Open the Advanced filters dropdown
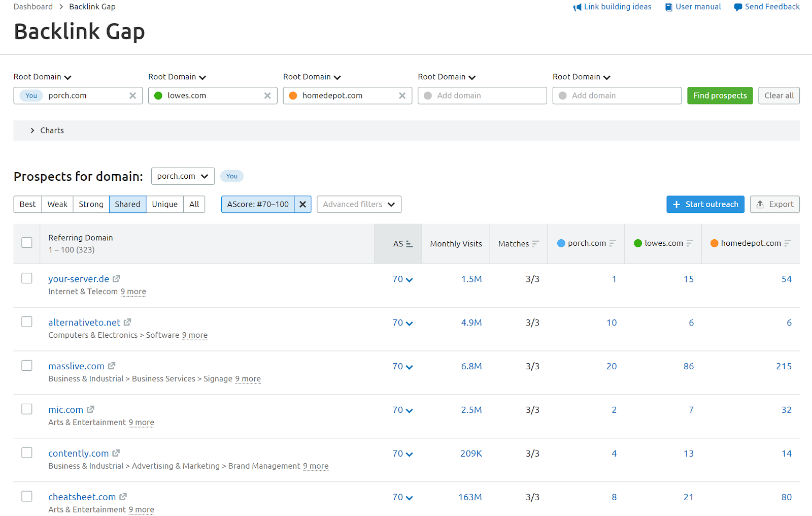 (x=359, y=204)
